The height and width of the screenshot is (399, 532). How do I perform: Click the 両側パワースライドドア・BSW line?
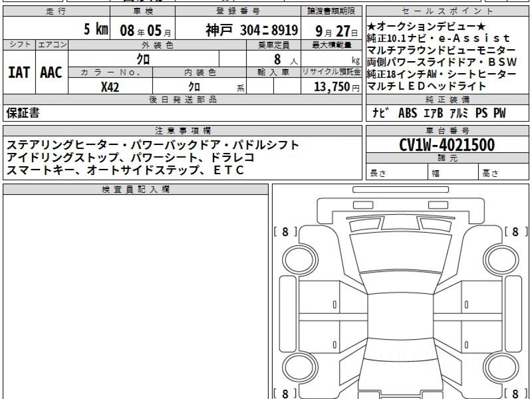tap(442, 62)
